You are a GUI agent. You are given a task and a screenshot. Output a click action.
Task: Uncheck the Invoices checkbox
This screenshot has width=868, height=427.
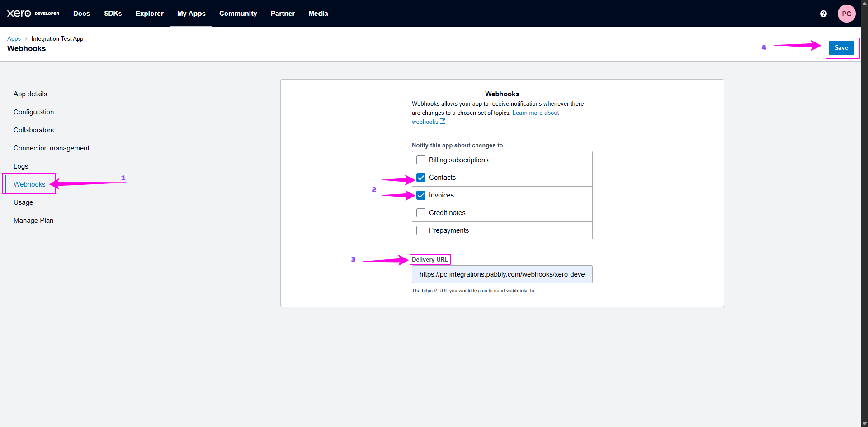click(x=421, y=195)
